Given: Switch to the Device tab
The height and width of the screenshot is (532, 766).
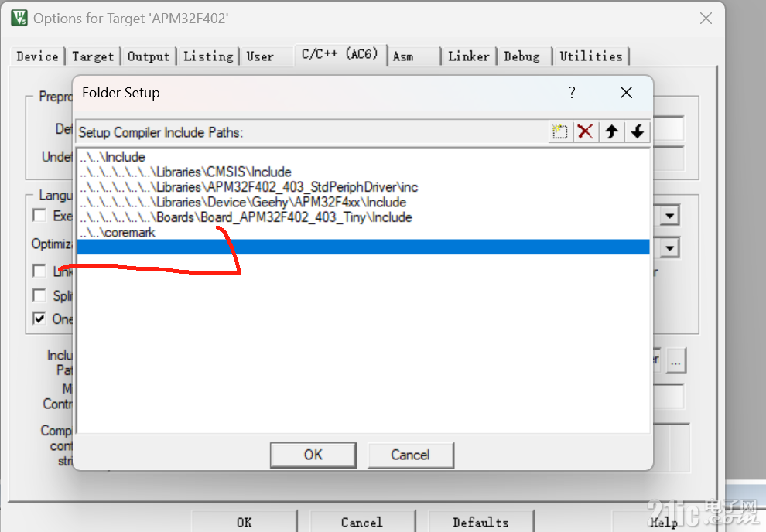Looking at the screenshot, I should coord(38,56).
